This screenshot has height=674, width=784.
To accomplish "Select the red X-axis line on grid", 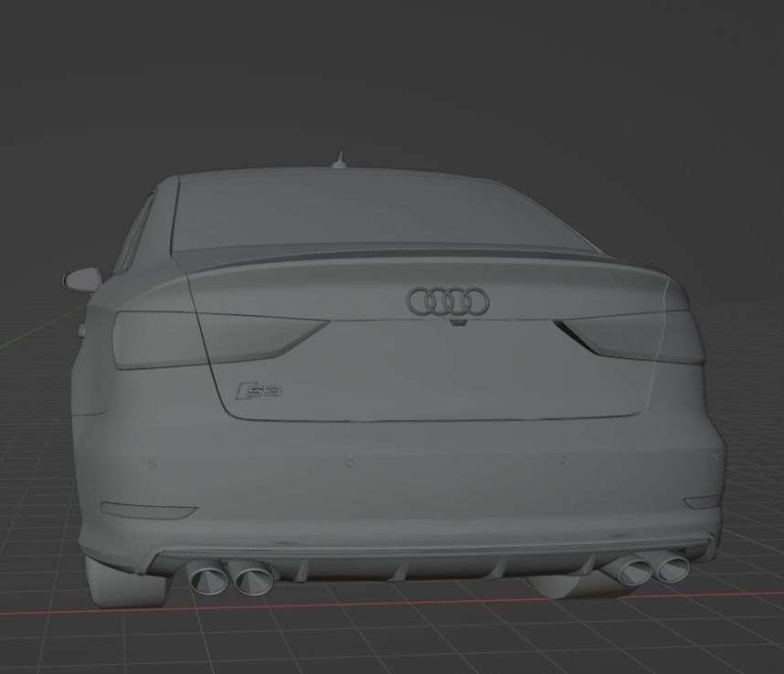I will coord(392,602).
